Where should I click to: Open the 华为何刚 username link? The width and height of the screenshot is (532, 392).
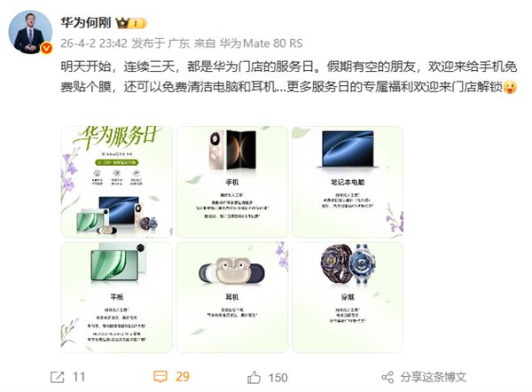(86, 23)
